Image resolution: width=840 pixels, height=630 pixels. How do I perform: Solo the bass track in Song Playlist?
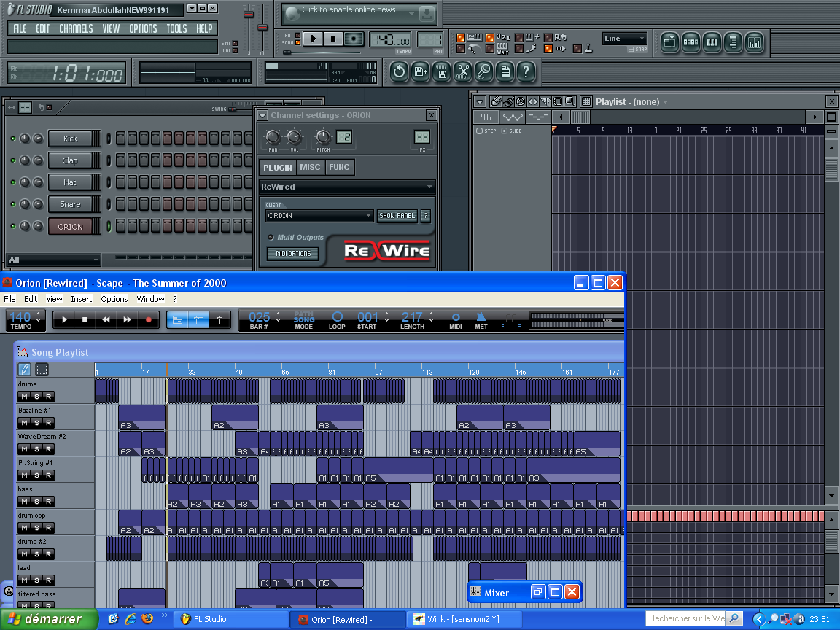coord(36,502)
